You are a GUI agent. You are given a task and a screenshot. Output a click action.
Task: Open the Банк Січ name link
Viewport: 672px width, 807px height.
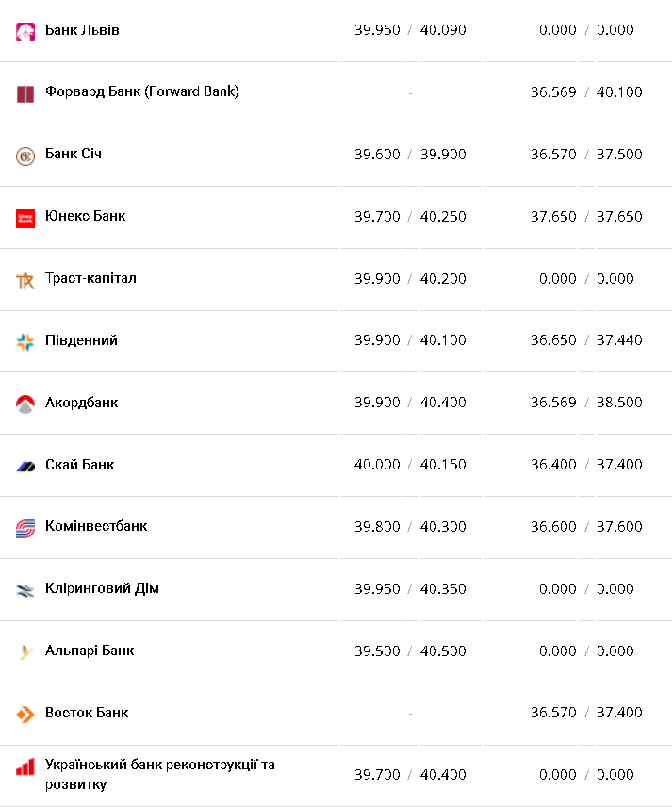click(x=74, y=154)
